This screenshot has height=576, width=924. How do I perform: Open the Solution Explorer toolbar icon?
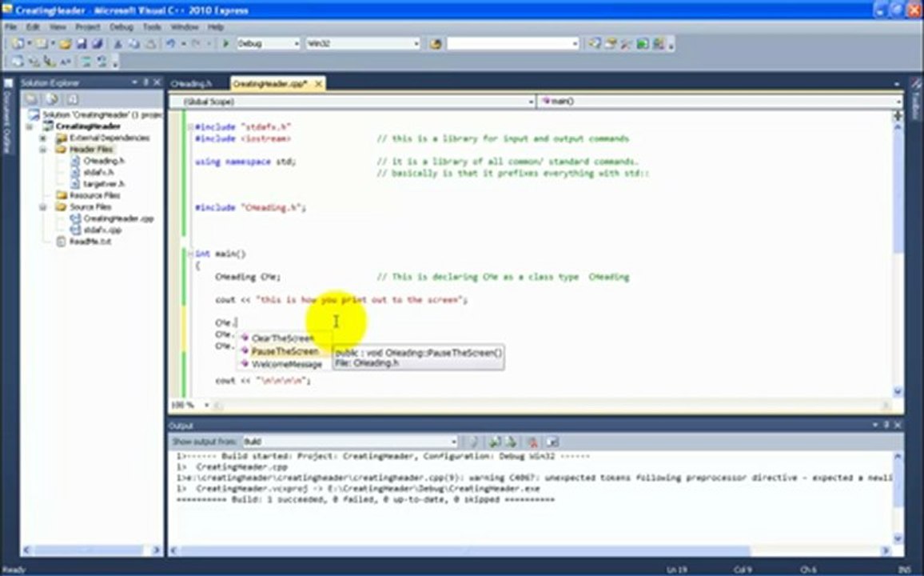coord(595,44)
